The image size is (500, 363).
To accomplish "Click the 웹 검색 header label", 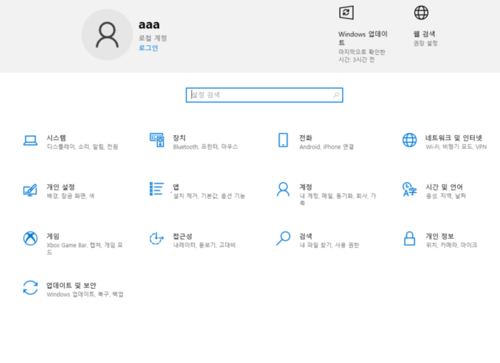I will (x=424, y=34).
